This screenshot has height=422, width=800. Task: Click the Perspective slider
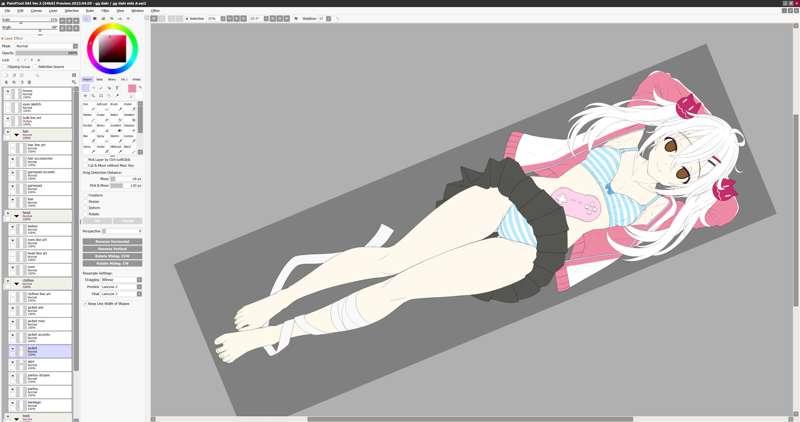(122, 231)
